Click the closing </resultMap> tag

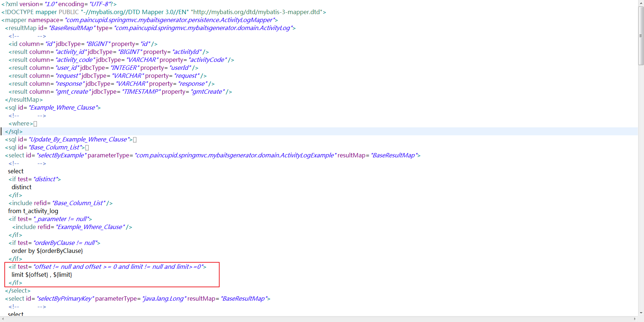(24, 100)
